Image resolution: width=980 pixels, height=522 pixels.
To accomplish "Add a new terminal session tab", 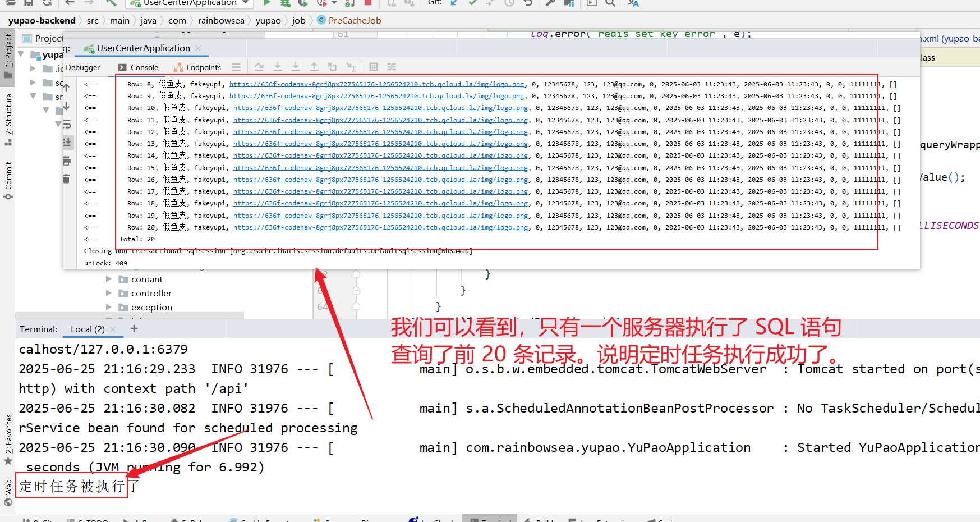I will point(134,329).
